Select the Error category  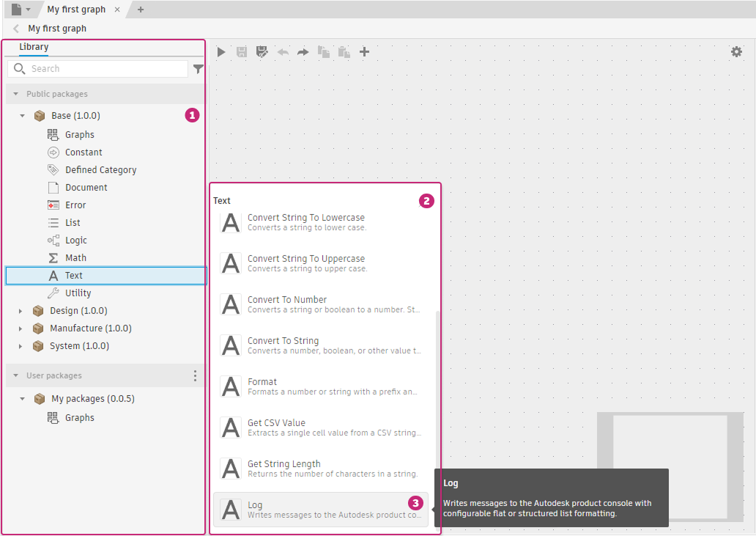tap(75, 205)
